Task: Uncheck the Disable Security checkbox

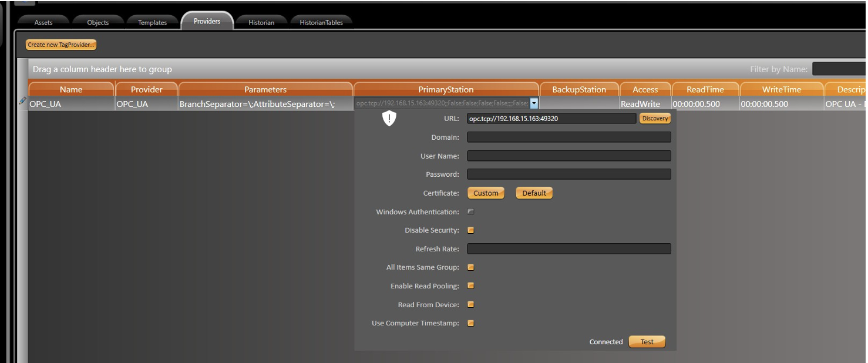Action: click(470, 230)
